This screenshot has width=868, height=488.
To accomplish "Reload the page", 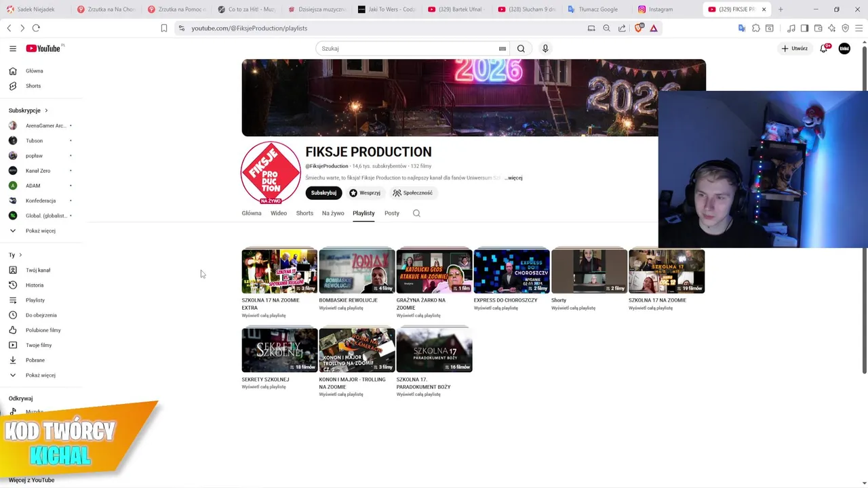I will tap(36, 28).
